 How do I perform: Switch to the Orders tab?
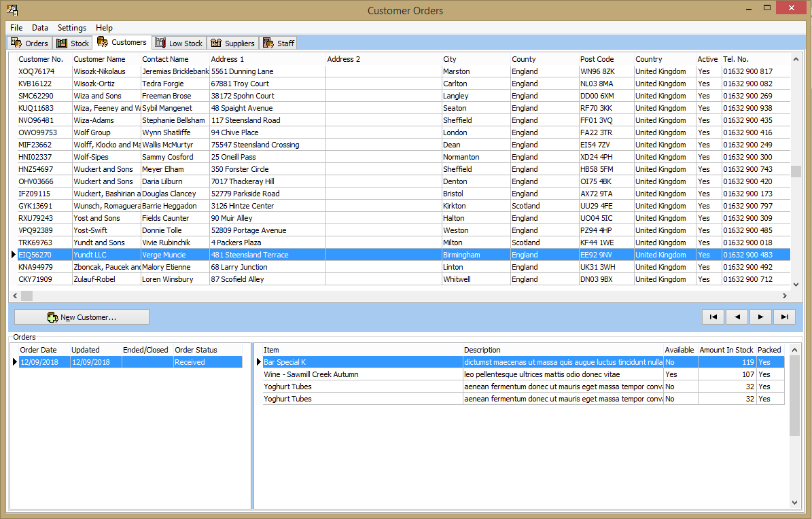click(29, 42)
